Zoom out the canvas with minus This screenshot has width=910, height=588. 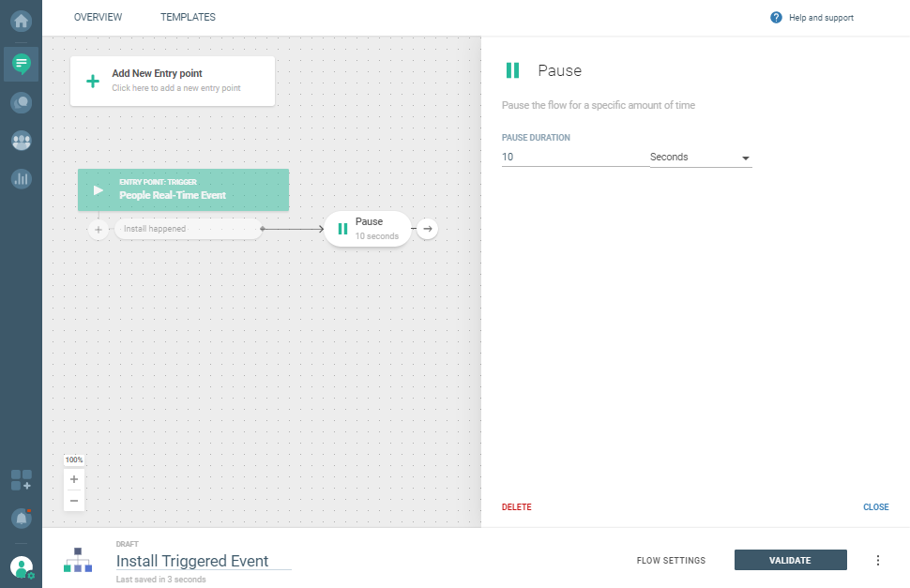pos(74,501)
